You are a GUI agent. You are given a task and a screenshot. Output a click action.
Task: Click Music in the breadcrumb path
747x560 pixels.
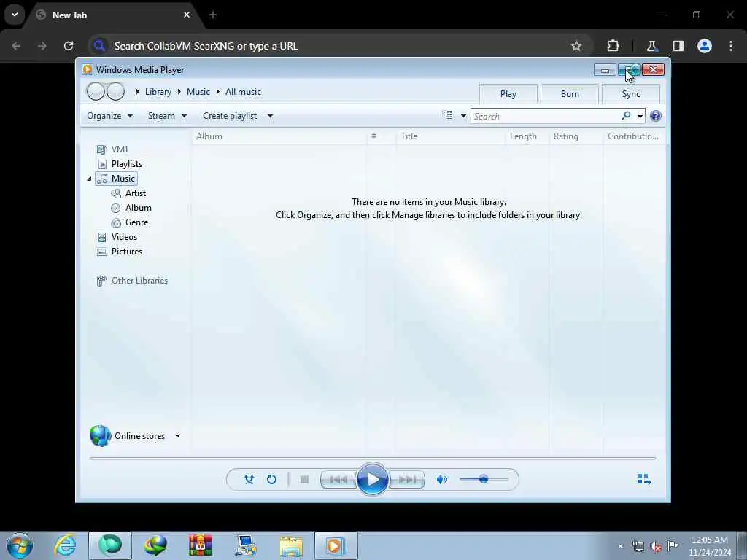click(x=198, y=92)
